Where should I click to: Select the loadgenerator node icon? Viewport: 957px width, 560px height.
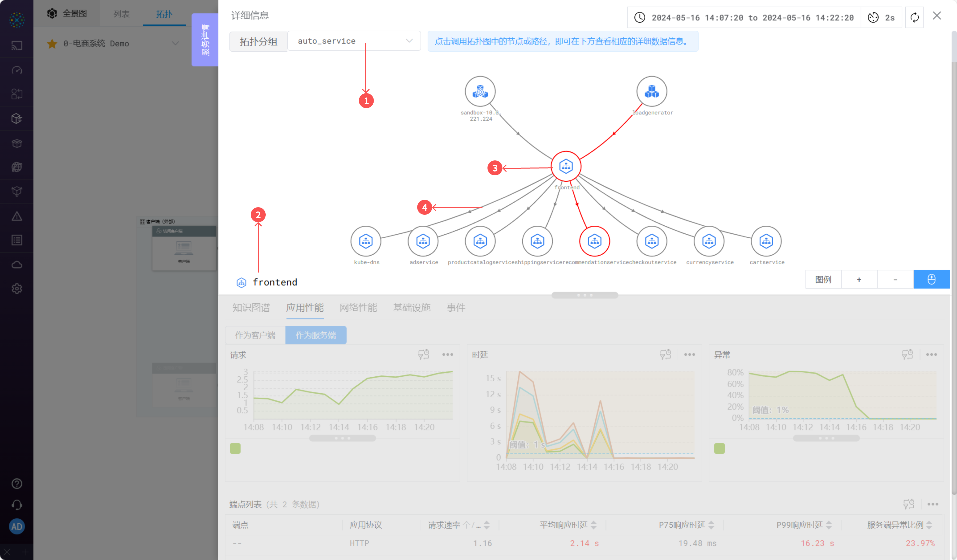point(652,91)
